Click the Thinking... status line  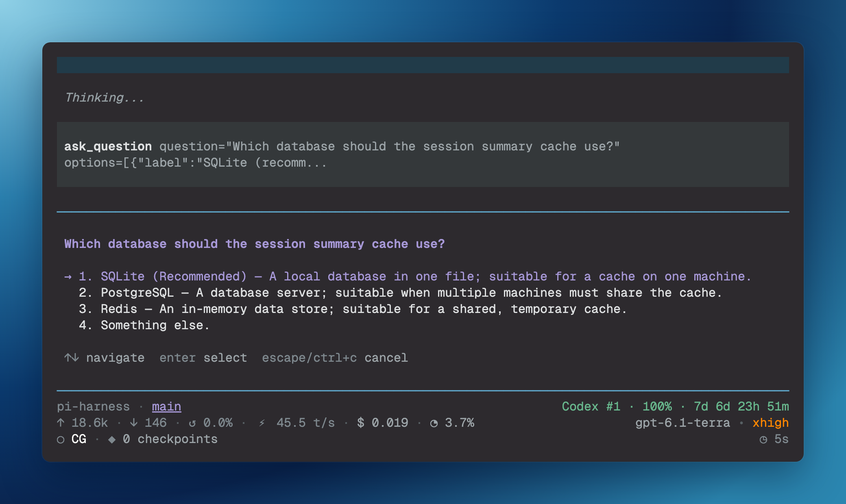[105, 98]
